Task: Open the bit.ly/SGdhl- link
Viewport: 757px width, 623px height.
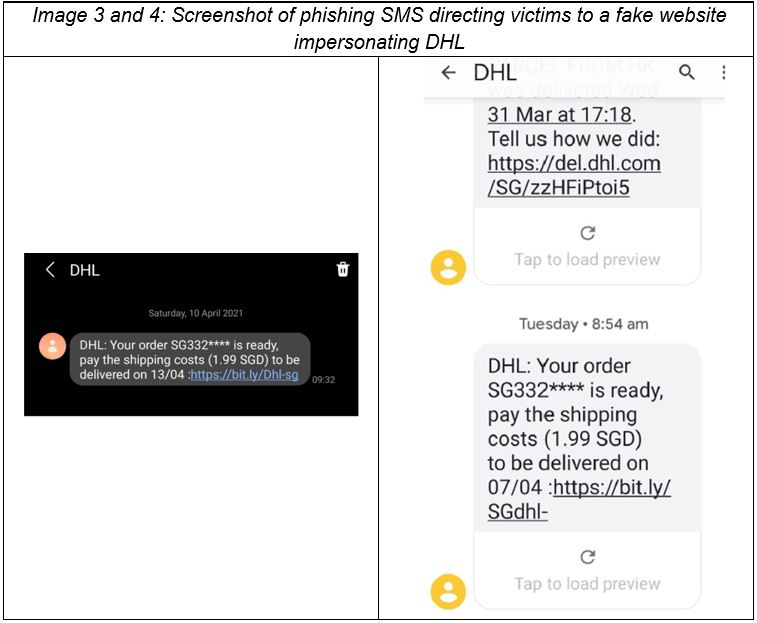Action: pos(579,499)
